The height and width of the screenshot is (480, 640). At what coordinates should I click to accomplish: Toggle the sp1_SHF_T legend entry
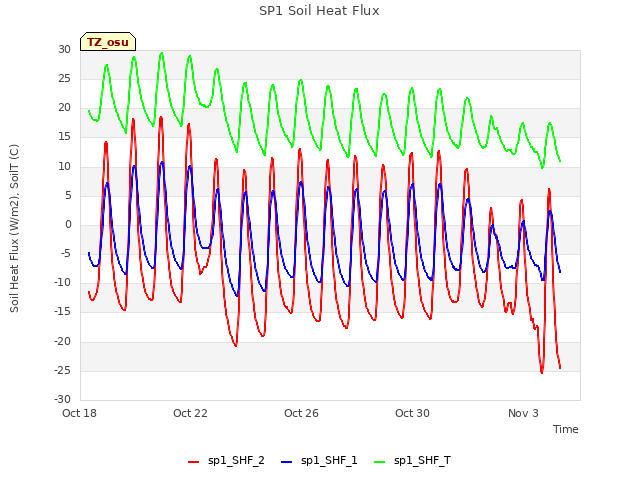click(412, 461)
